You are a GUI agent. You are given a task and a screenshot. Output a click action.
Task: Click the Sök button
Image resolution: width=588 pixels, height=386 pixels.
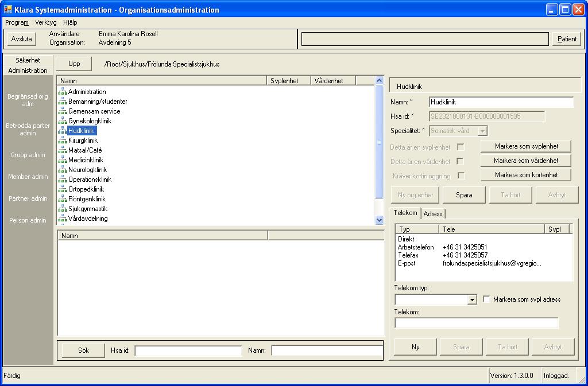pyautogui.click(x=83, y=350)
